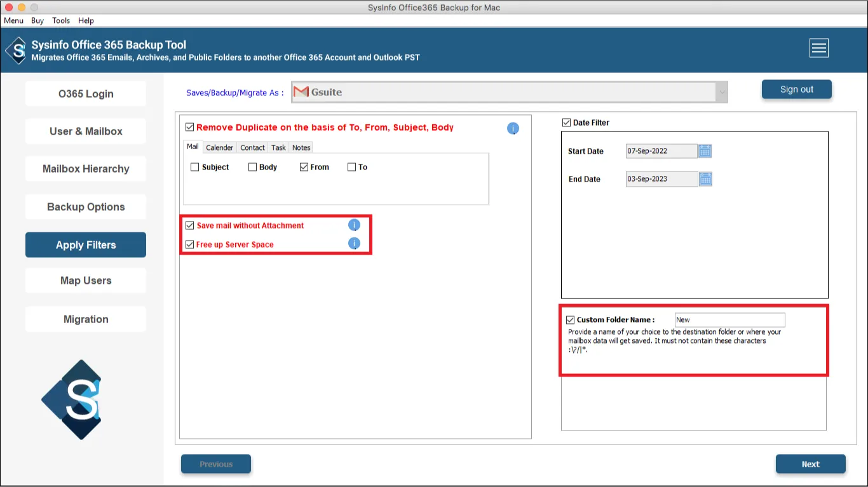The width and height of the screenshot is (868, 487).
Task: Open the Menu menu
Action: point(14,20)
